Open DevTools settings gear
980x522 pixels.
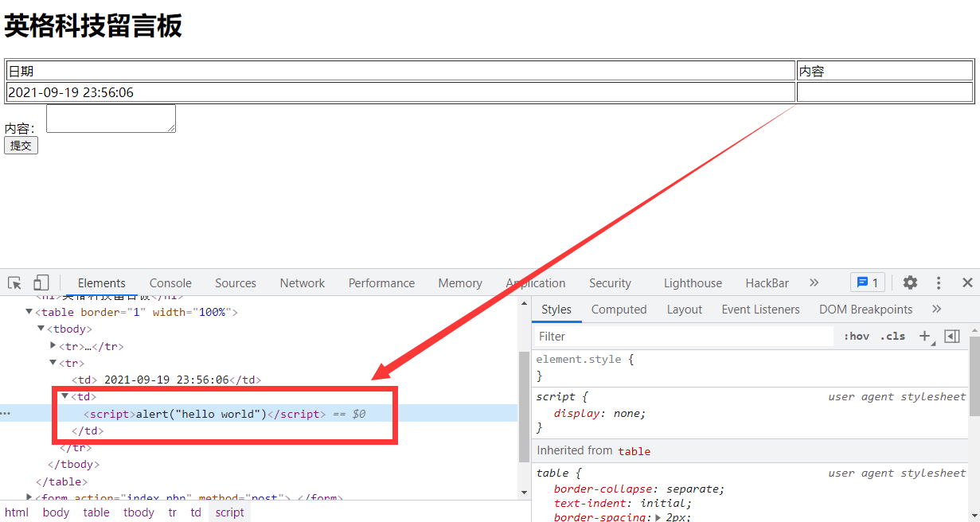coord(910,282)
